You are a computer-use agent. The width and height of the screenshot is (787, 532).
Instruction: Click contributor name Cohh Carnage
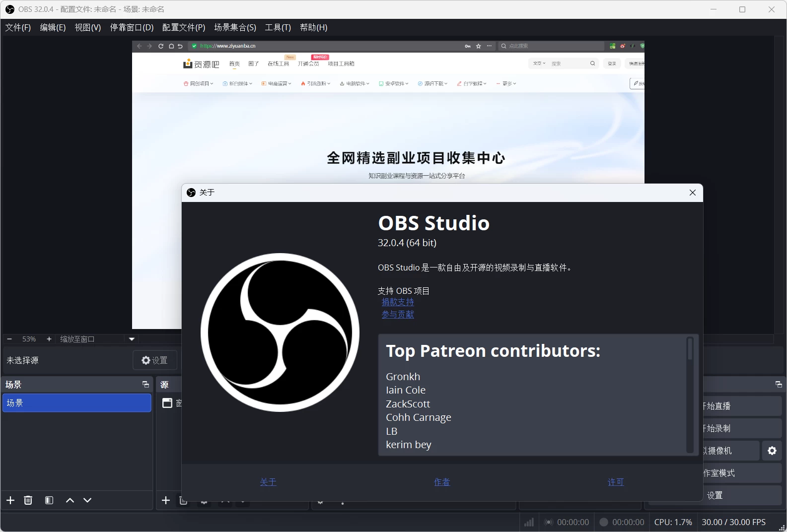pyautogui.click(x=419, y=417)
